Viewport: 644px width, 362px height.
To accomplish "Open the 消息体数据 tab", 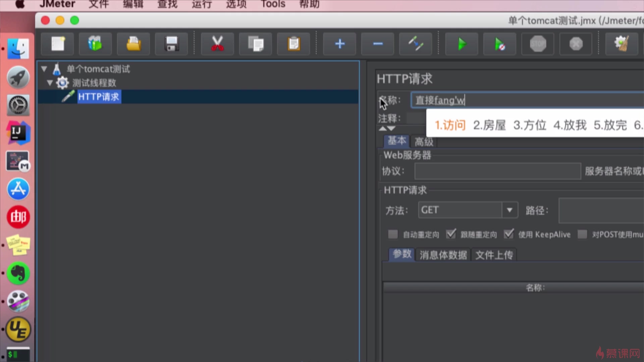I will [443, 255].
